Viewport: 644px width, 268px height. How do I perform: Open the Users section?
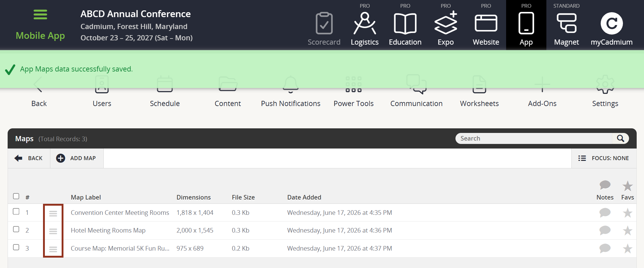(x=102, y=92)
